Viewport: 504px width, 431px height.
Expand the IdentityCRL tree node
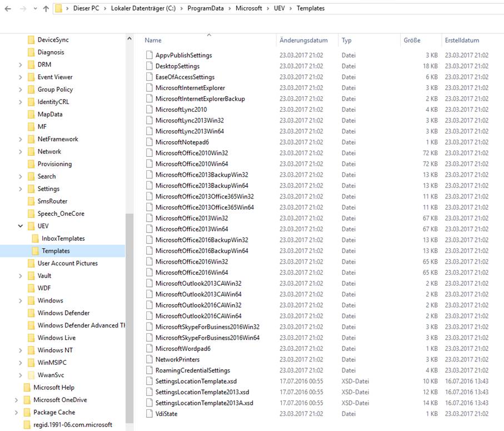coord(20,102)
